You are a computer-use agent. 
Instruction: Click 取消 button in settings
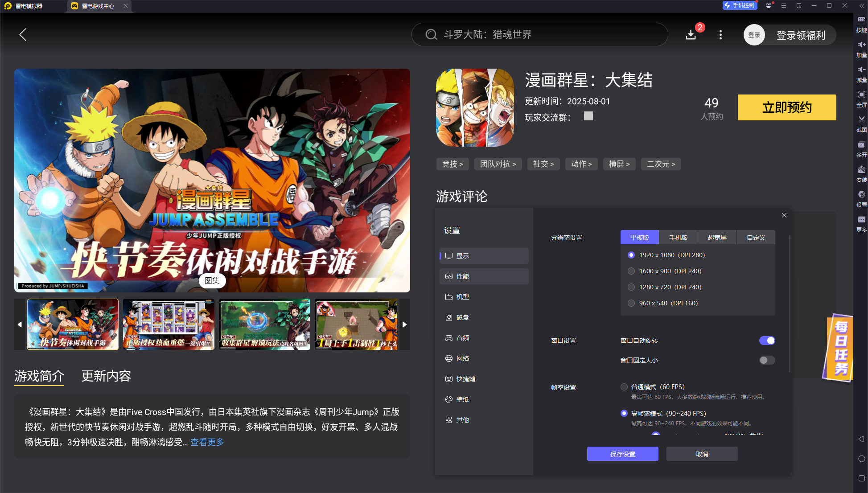coord(702,454)
